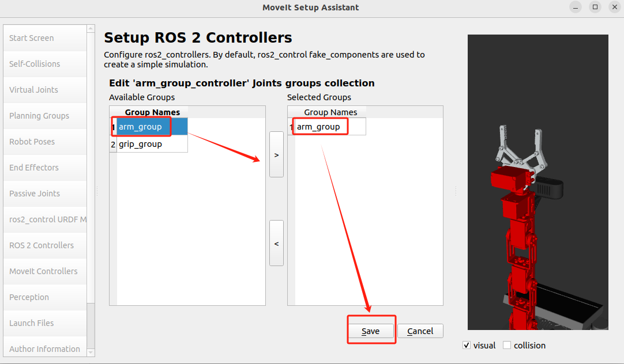
Task: Select ros2_control URDF step
Action: coord(45,219)
